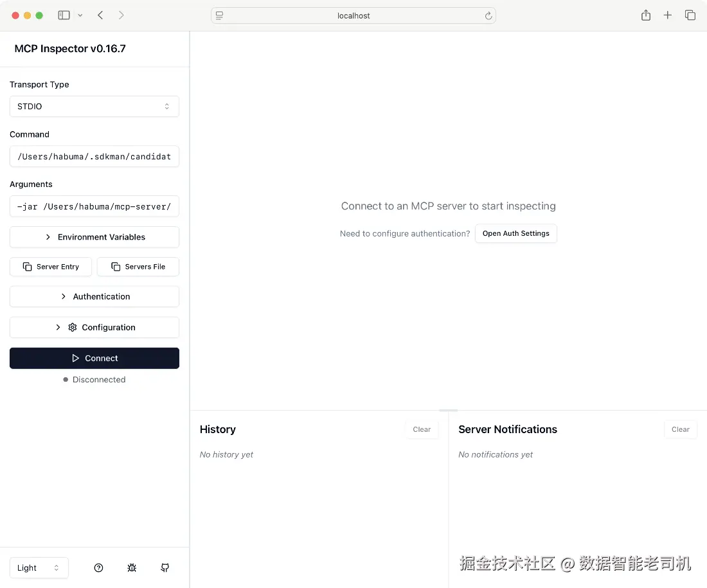Open the Share icon in toolbar
This screenshot has width=707, height=588.
(x=646, y=15)
